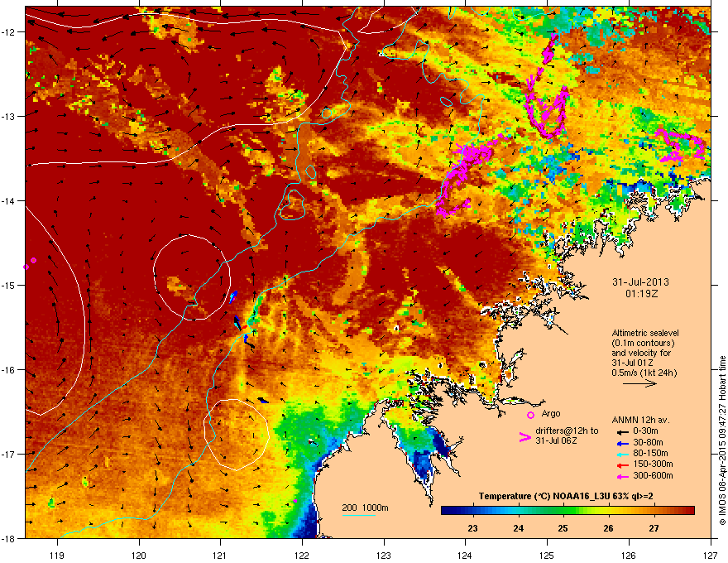Click the colour bar tick label '27'
The image size is (728, 563).
654,528
